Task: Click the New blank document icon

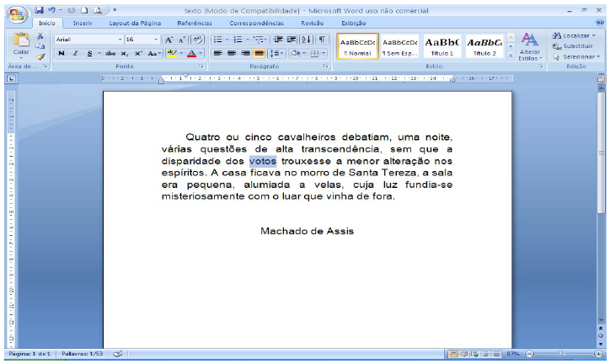Action: coord(84,10)
